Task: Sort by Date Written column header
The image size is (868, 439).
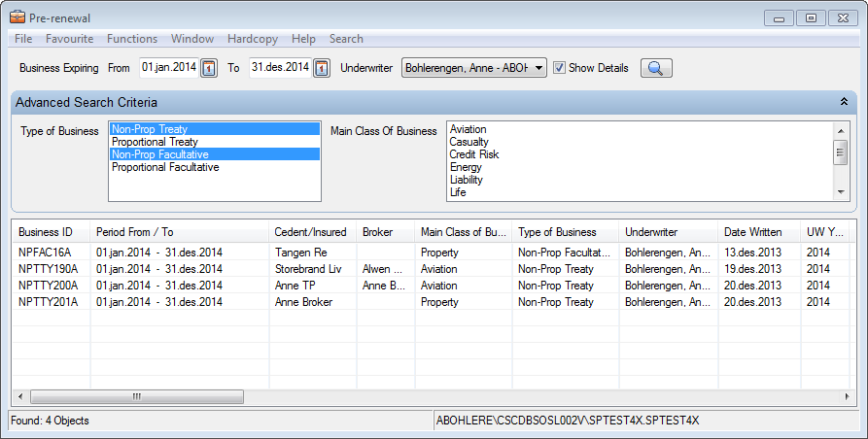Action: click(x=759, y=232)
